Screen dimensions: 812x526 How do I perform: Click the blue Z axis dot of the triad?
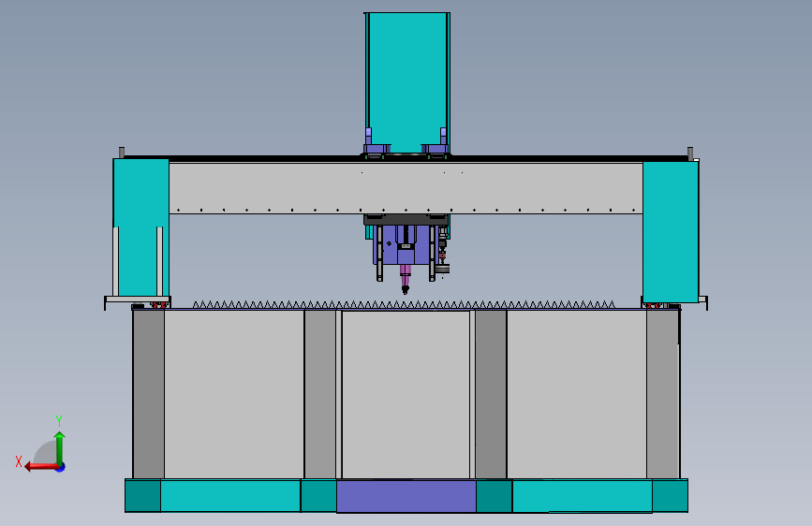point(61,467)
